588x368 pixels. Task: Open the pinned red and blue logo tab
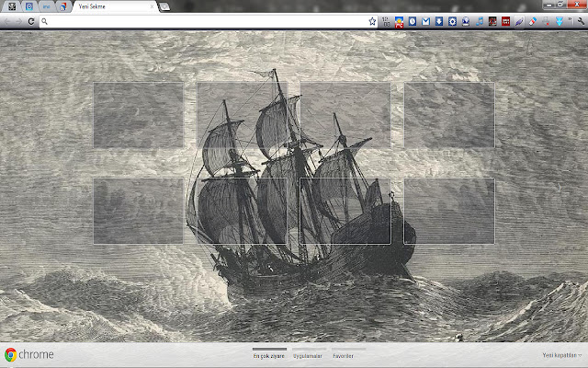[x=63, y=6]
